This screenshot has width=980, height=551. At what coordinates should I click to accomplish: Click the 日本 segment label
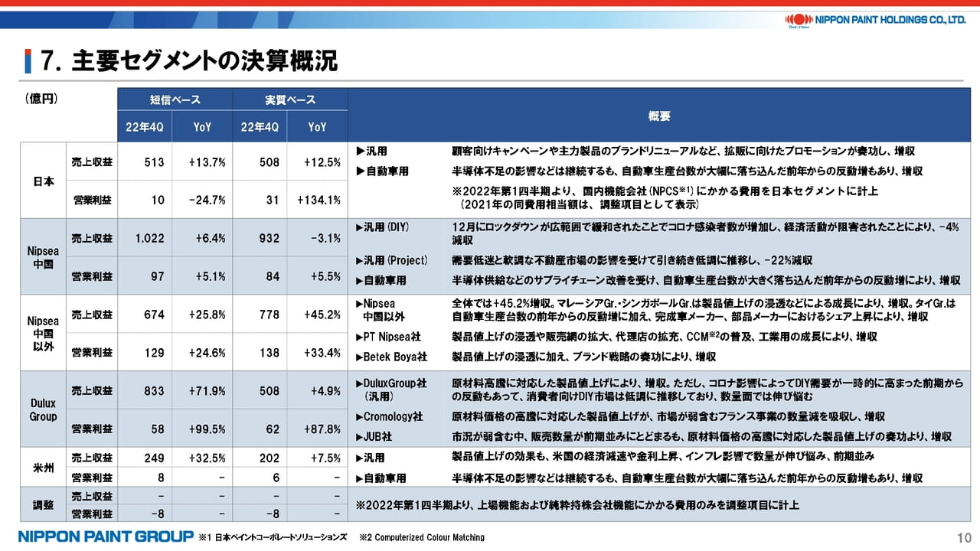(x=43, y=181)
